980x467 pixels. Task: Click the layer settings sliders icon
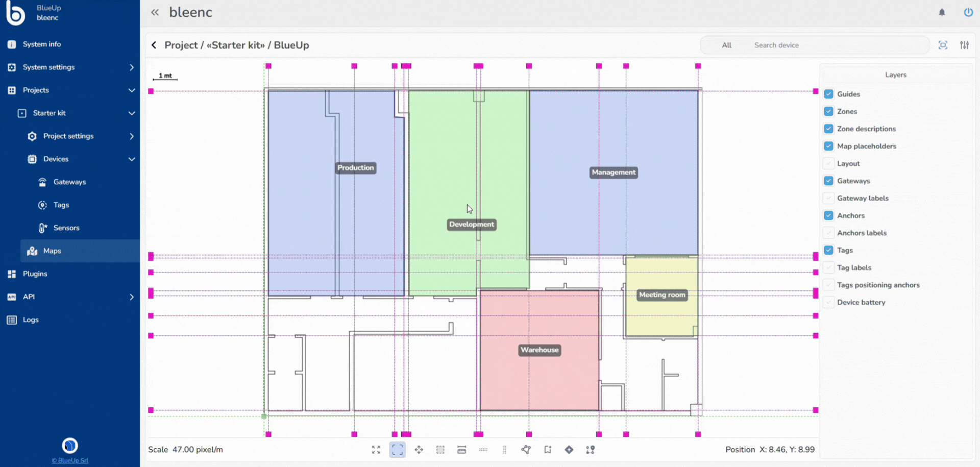point(964,45)
